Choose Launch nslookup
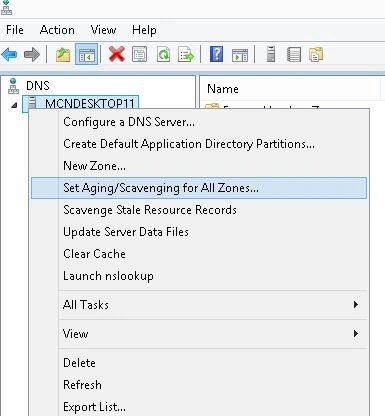The width and height of the screenshot is (385, 416). 199,276
